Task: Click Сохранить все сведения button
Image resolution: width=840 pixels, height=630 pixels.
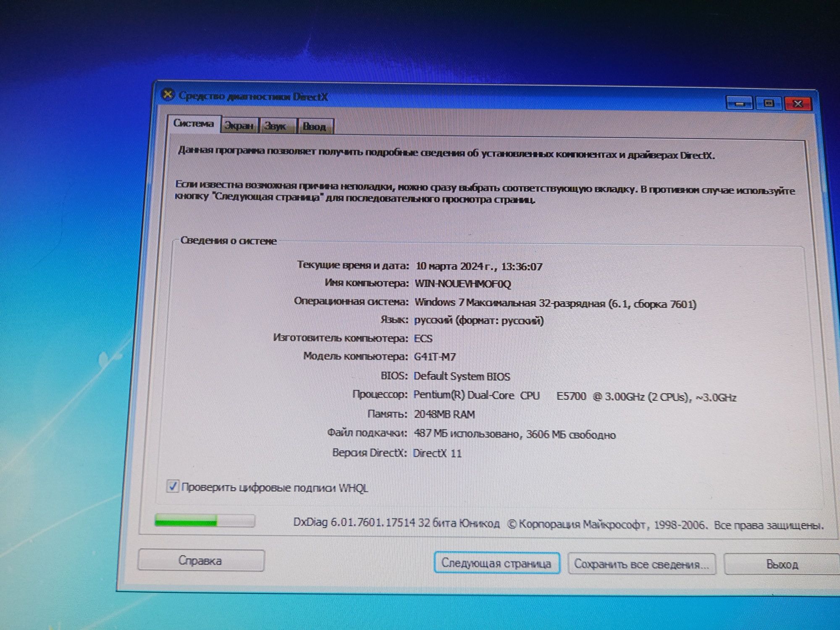Action: tap(641, 564)
